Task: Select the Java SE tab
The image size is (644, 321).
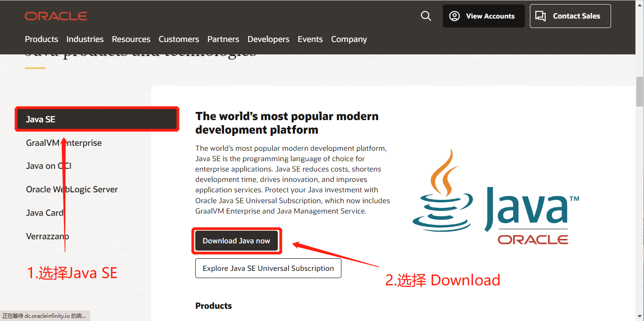Action: tap(97, 119)
